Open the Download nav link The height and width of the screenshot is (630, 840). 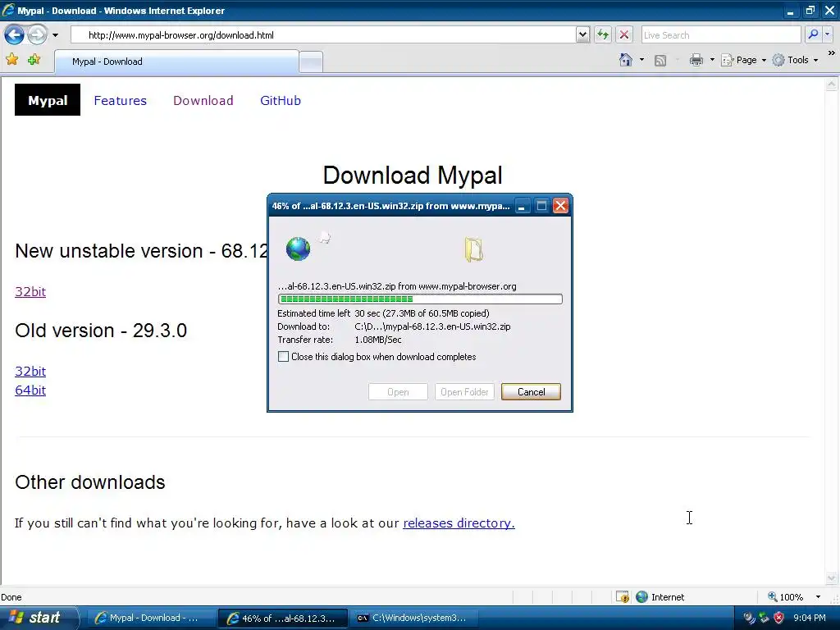click(203, 100)
